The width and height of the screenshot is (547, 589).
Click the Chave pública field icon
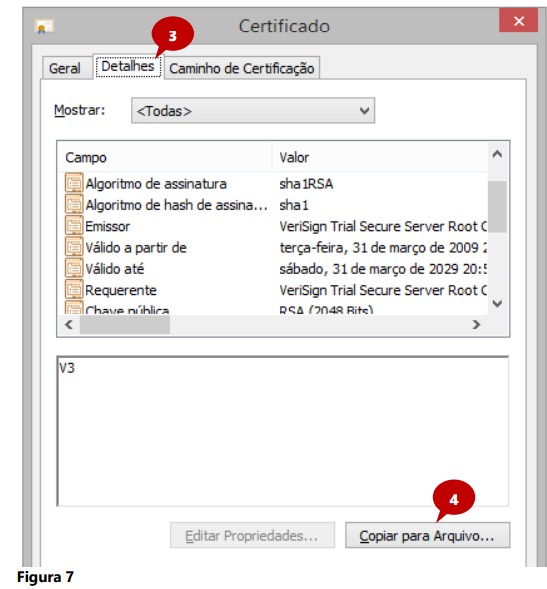point(74,308)
